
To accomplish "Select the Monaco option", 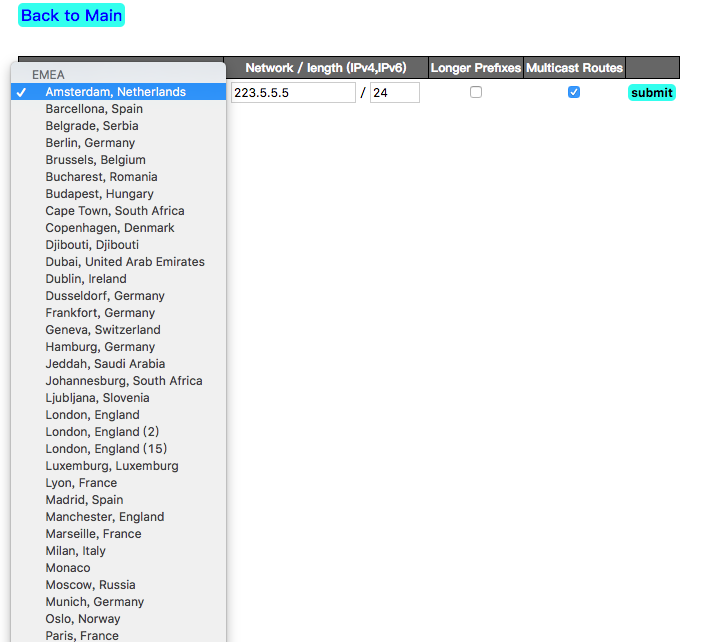I will (x=68, y=568).
